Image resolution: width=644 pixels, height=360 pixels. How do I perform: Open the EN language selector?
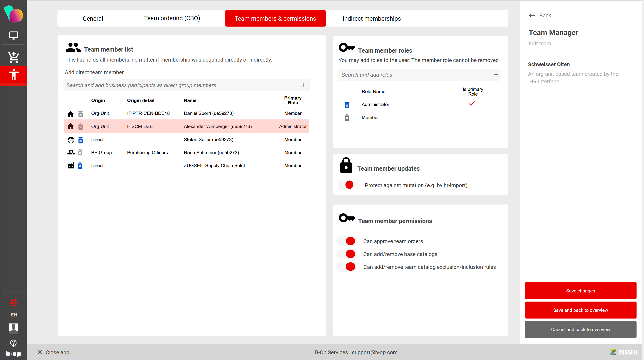(x=14, y=315)
